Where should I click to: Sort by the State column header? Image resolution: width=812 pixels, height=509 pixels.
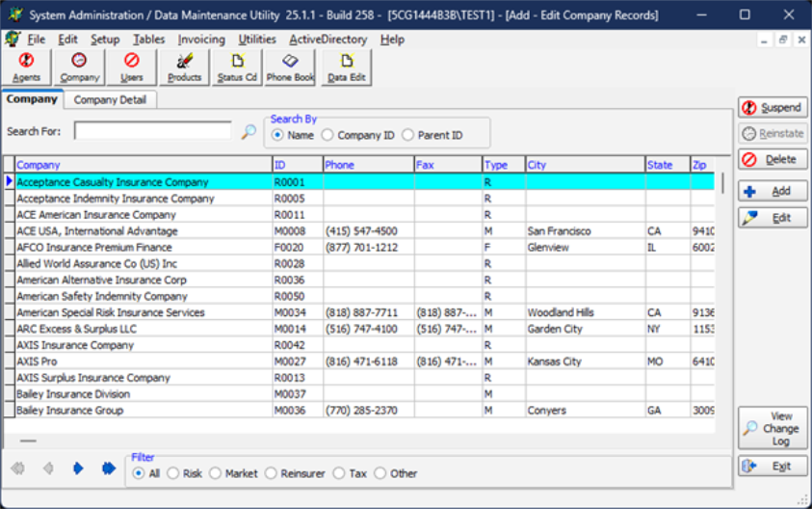coord(668,165)
